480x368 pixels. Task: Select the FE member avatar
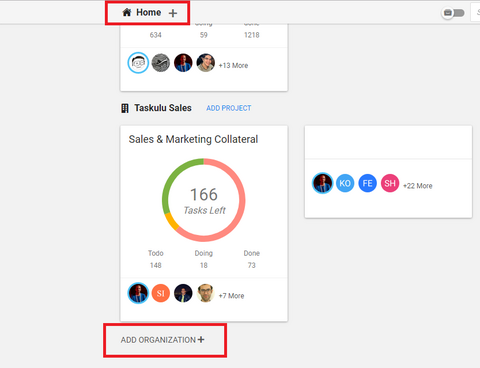click(367, 183)
